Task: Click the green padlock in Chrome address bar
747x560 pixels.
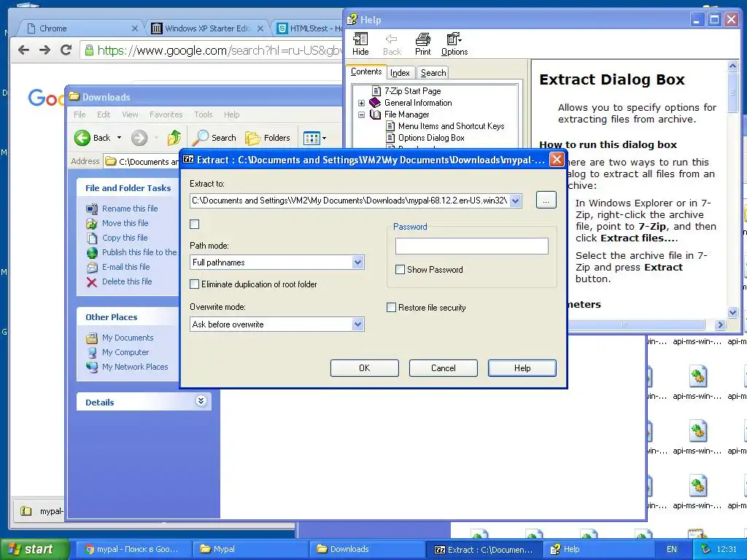Action: pyautogui.click(x=88, y=50)
